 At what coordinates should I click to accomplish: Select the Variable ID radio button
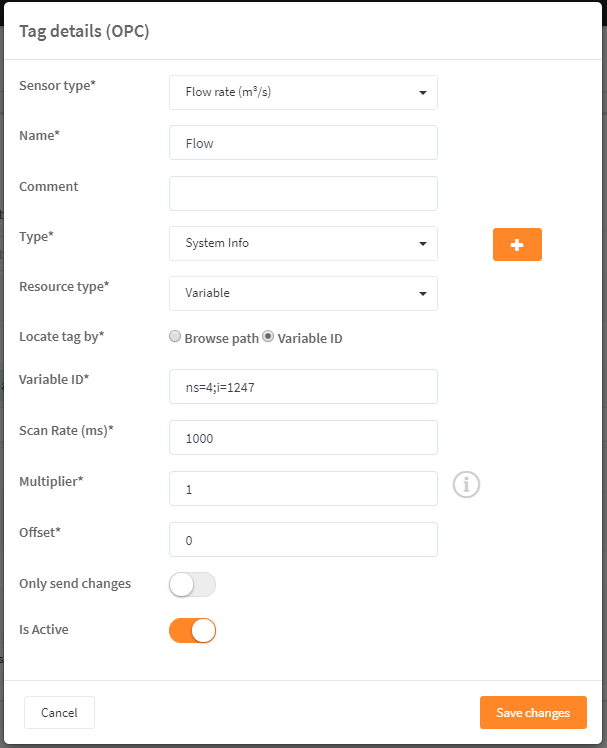coord(268,336)
